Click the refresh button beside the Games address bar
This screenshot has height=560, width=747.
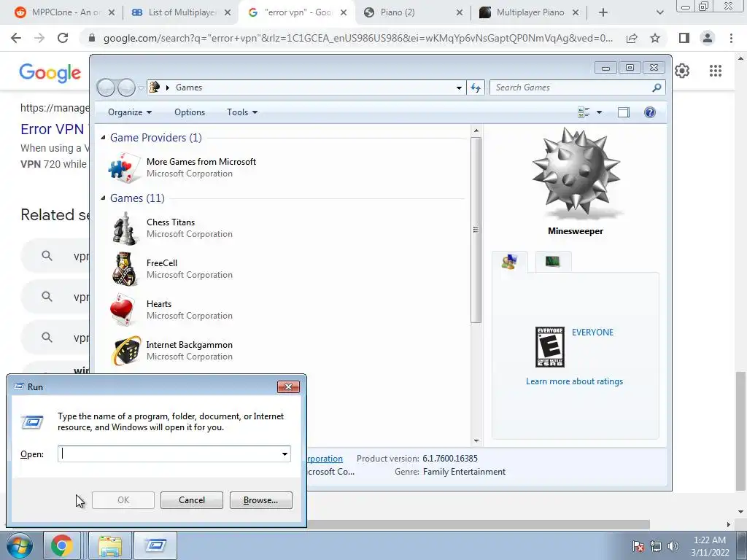476,87
